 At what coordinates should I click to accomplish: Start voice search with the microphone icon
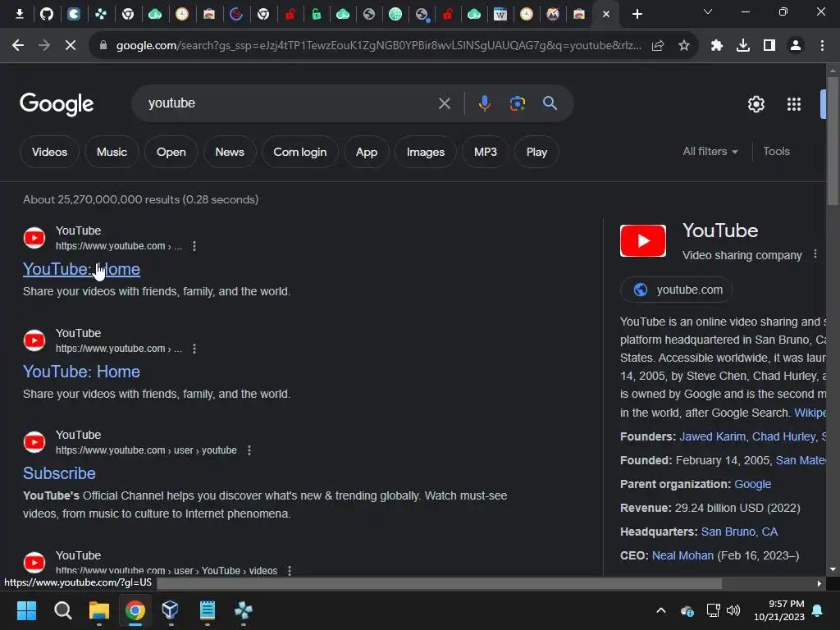(484, 103)
